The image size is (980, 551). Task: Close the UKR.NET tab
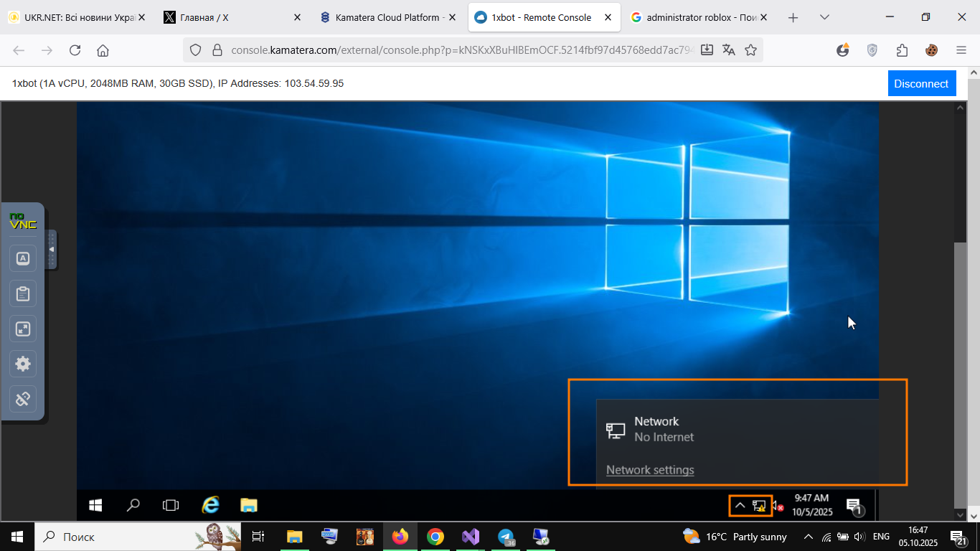point(141,17)
